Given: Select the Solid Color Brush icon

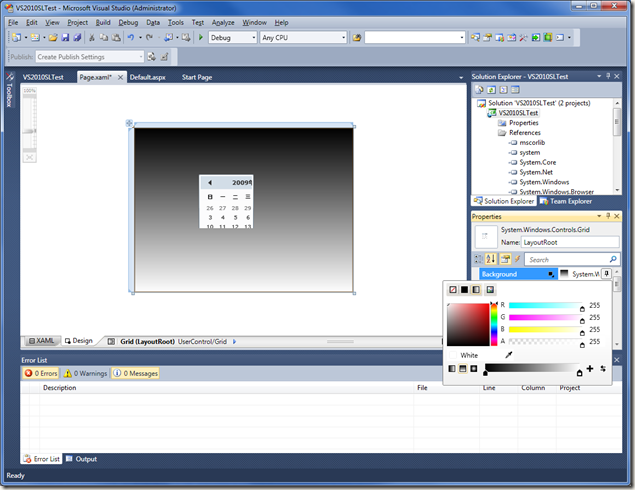Looking at the screenshot, I should 465,290.
